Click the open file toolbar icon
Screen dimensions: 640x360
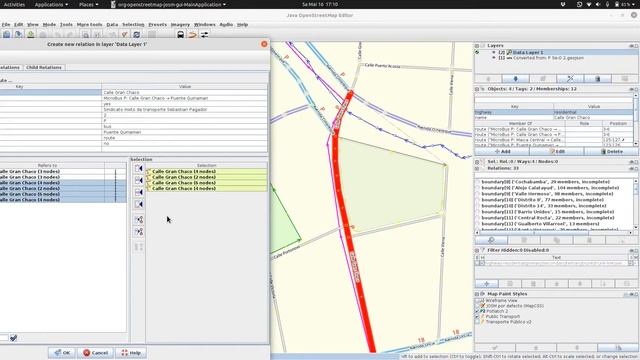click(7, 35)
